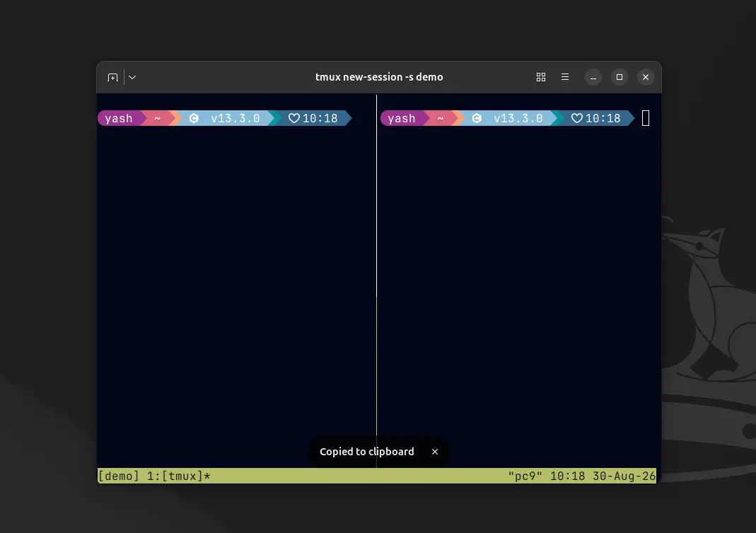Click the vertical pane divider line

tap(376, 265)
